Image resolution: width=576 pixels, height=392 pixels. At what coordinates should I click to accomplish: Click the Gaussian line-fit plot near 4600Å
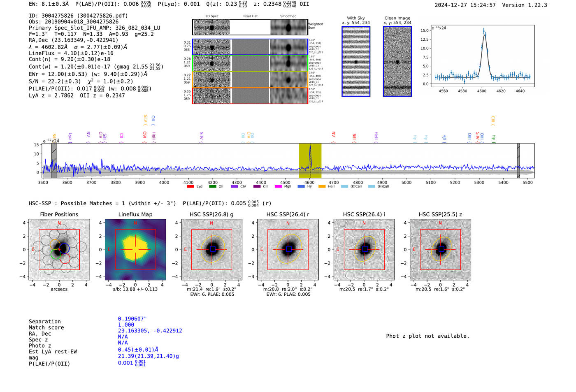[482, 56]
